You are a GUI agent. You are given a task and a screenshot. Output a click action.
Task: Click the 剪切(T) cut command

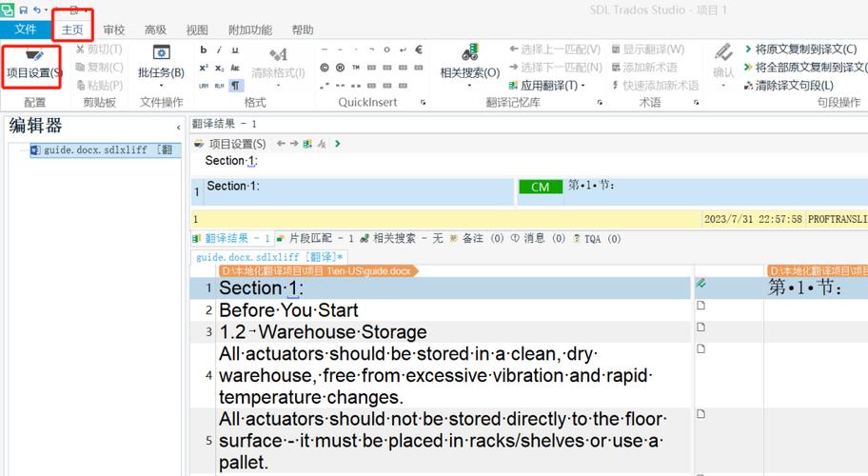pyautogui.click(x=99, y=50)
